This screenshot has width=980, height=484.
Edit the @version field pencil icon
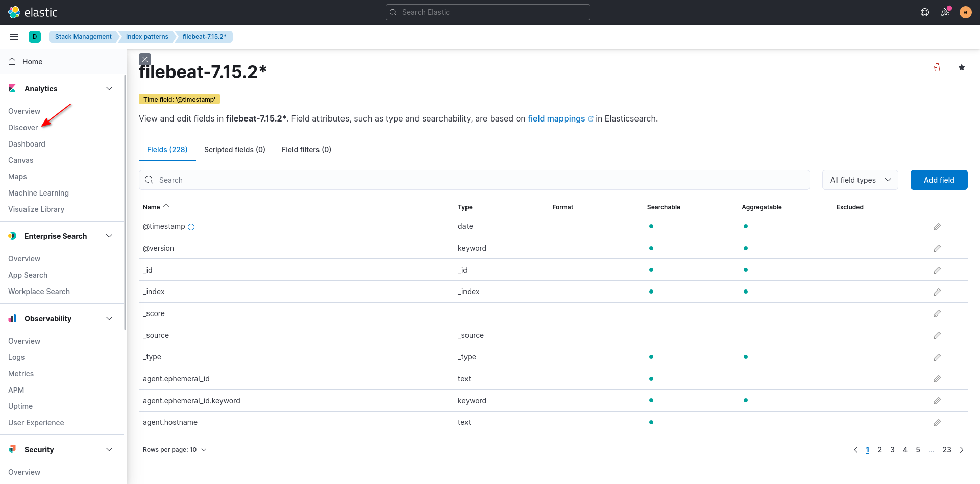[x=937, y=248]
